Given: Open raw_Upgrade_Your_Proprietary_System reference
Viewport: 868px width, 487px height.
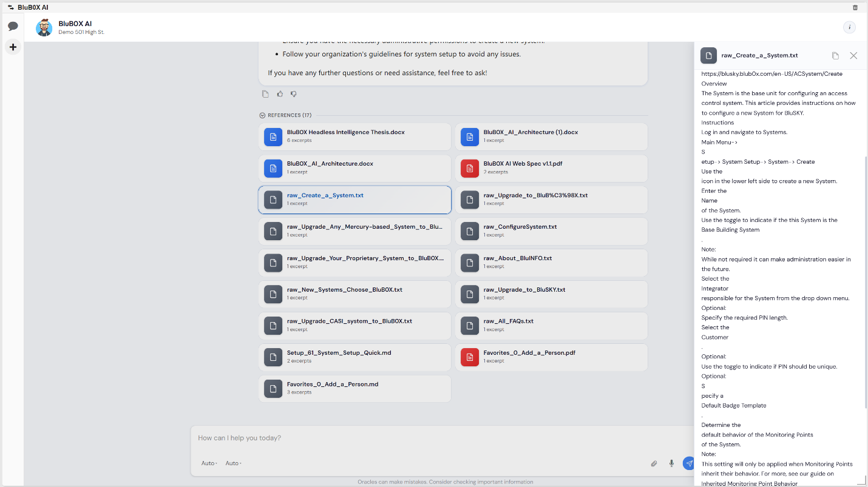Looking at the screenshot, I should point(354,263).
